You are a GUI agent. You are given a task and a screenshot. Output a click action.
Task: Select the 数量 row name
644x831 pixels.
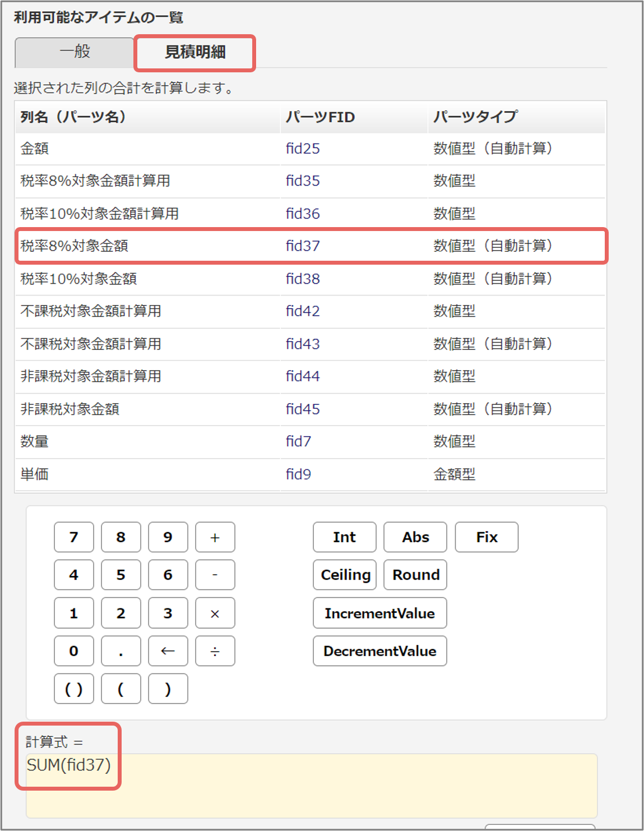pos(35,442)
